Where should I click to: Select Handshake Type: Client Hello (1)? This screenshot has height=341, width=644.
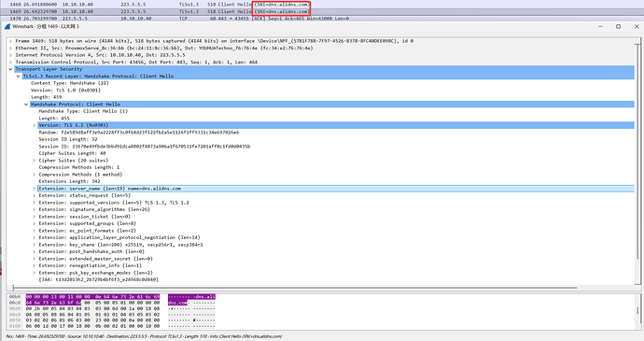83,111
